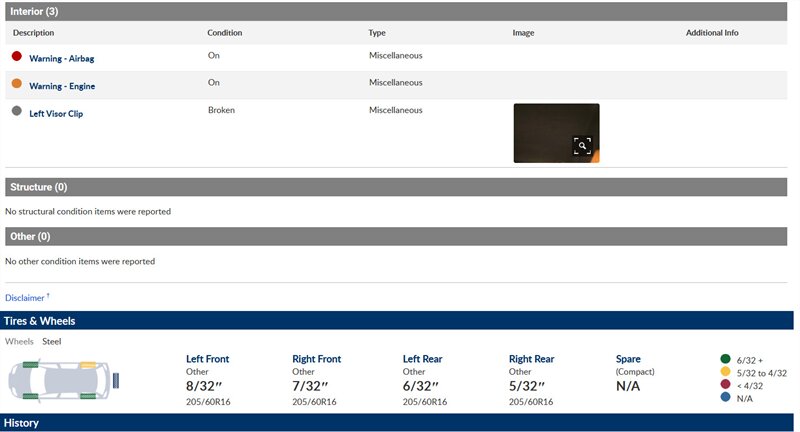This screenshot has width=800, height=432.
Task: Collapse the Interior (3) section header
Action: tap(400, 9)
